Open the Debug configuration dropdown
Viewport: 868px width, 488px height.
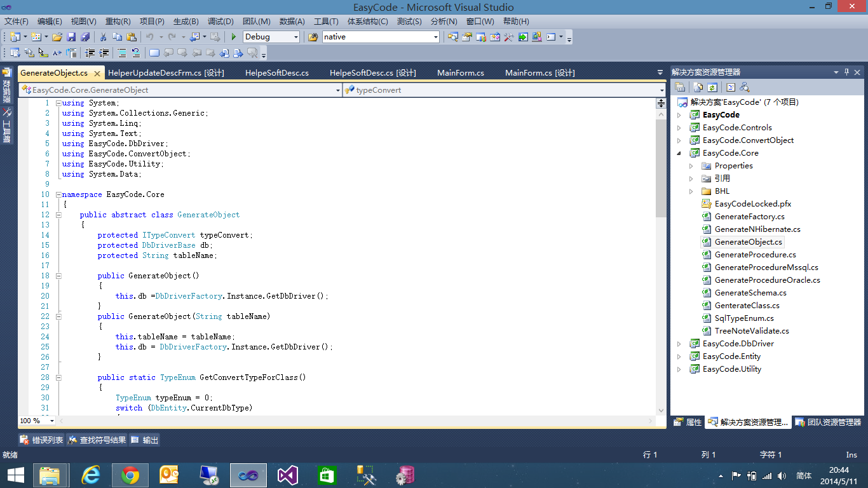click(295, 37)
